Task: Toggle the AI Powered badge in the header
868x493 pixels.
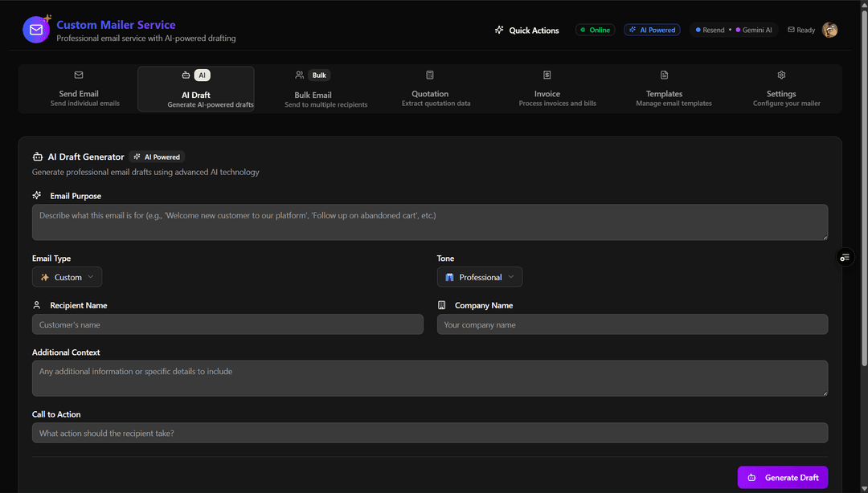Action: click(652, 29)
